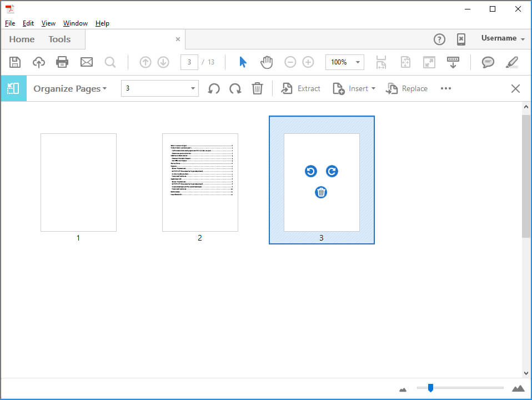Image resolution: width=532 pixels, height=400 pixels.
Task: Delete page using the toolbar trash icon
Action: click(257, 88)
